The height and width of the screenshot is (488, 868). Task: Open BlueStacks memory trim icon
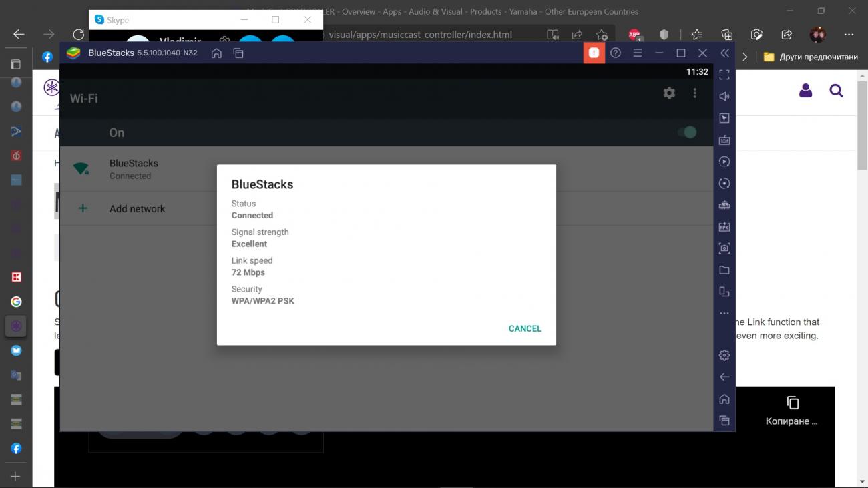pyautogui.click(x=724, y=205)
